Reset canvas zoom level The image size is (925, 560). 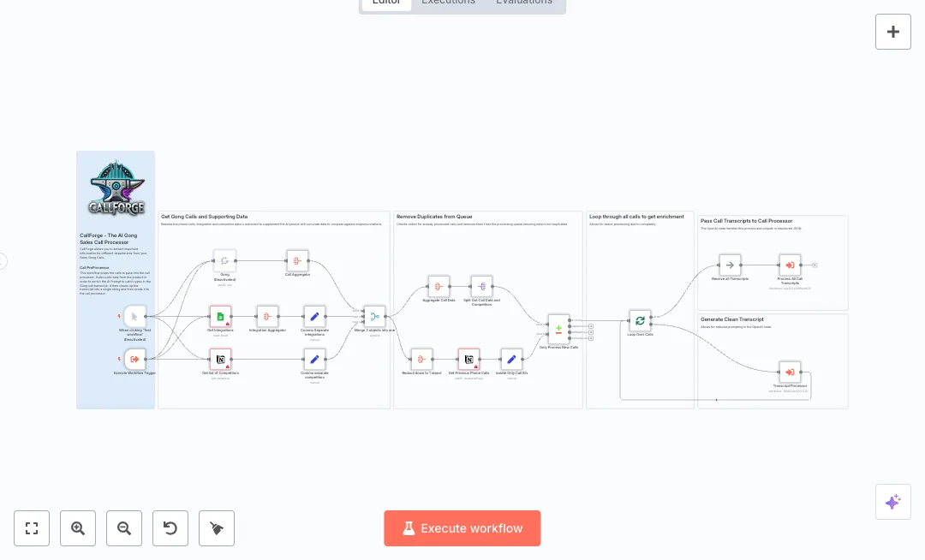(170, 528)
